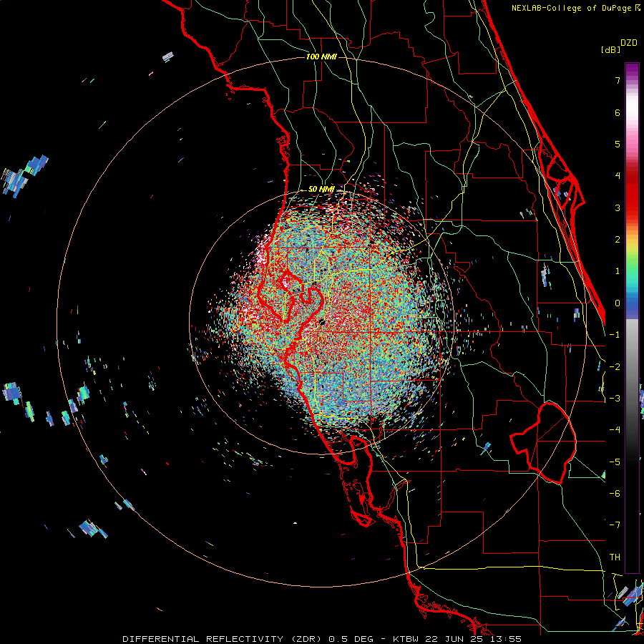Click the scale value 4

click(618, 176)
